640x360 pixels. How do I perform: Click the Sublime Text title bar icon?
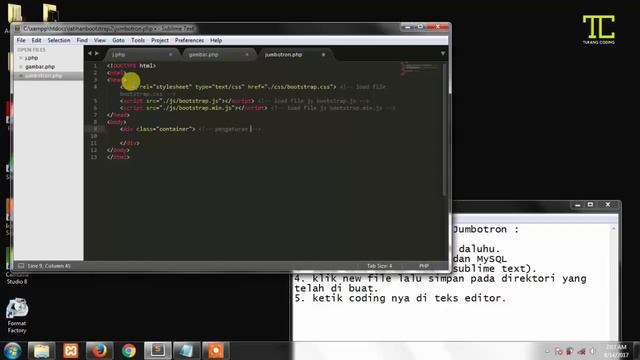tap(18, 29)
